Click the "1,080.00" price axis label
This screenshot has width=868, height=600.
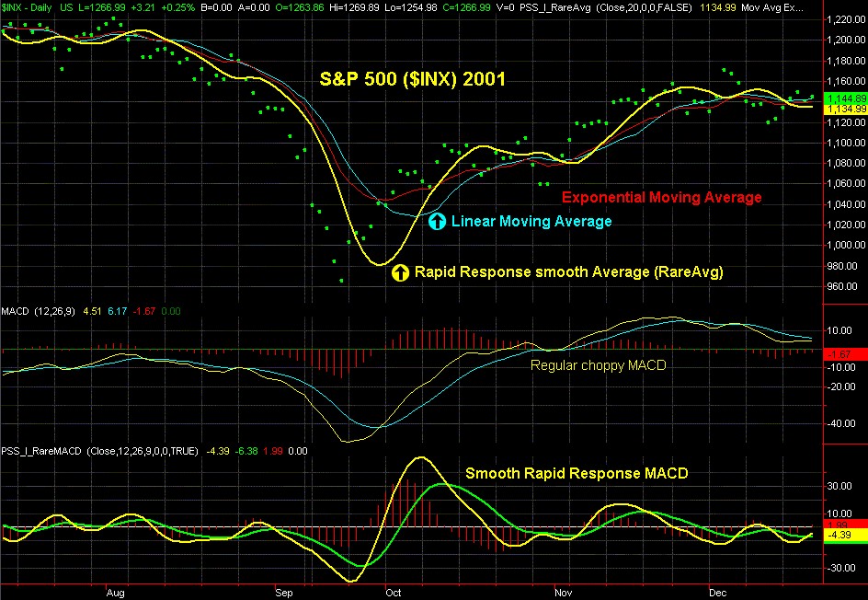[x=846, y=163]
